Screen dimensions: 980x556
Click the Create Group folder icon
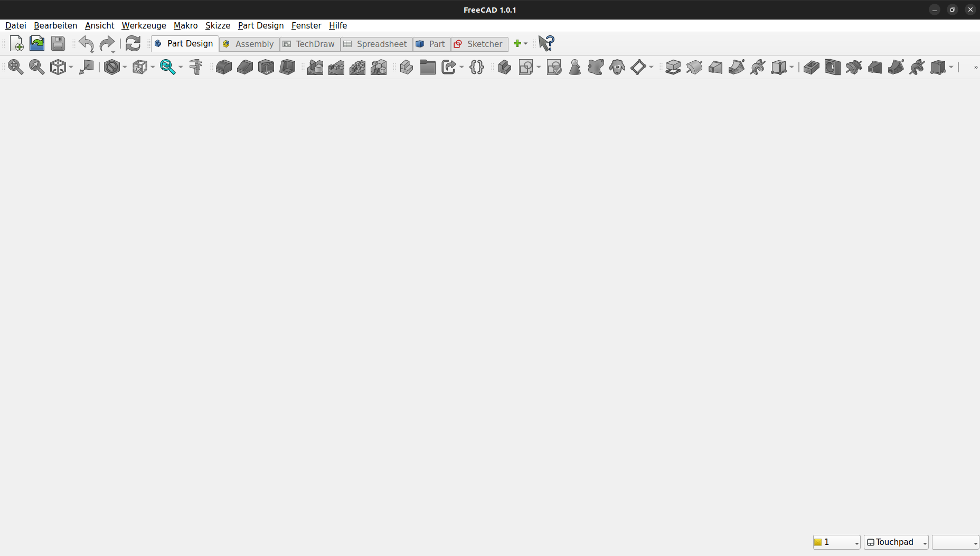tap(428, 67)
